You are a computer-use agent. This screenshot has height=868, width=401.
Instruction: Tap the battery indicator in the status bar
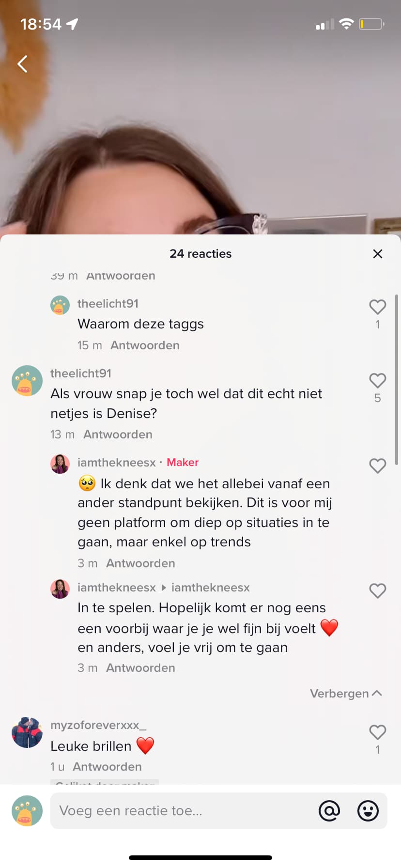click(x=371, y=24)
